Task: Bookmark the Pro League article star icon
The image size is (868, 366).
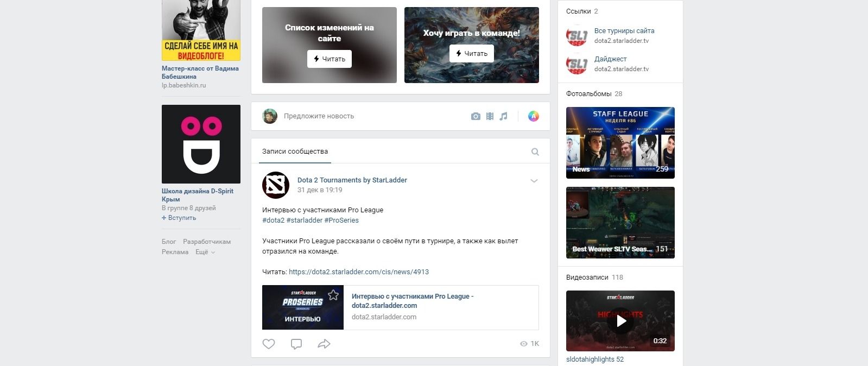Action: click(333, 295)
